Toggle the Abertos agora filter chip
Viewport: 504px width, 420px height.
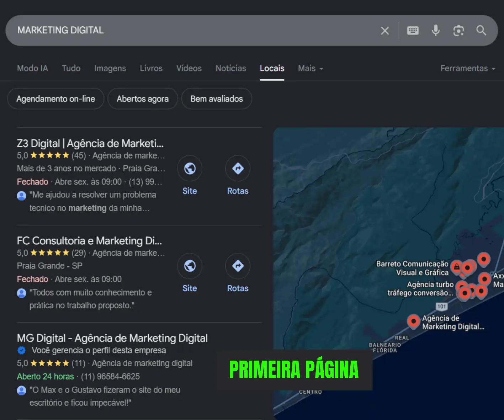[x=143, y=99]
